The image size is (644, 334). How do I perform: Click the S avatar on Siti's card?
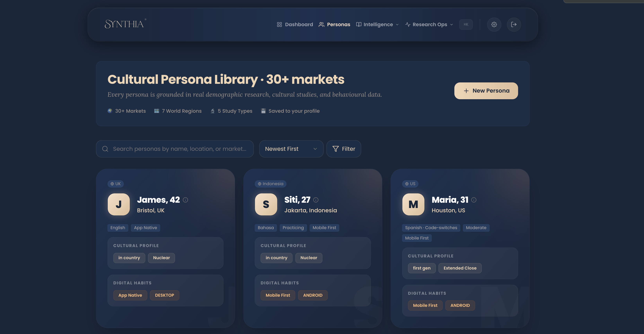coord(266,204)
